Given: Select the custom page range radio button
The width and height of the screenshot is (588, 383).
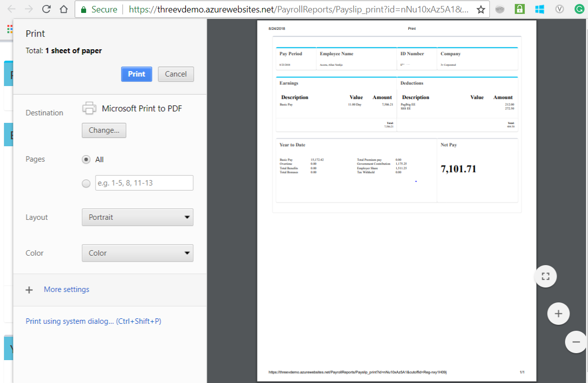Looking at the screenshot, I should 86,184.
